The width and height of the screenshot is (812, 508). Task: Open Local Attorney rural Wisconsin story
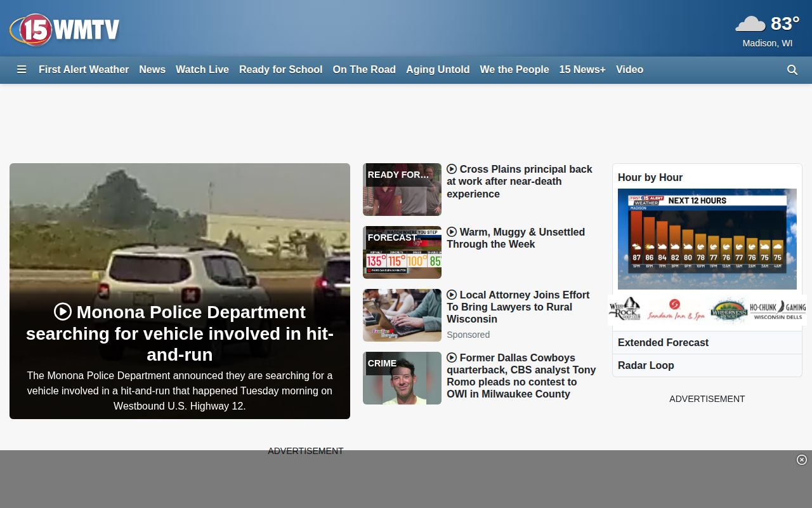click(518, 307)
